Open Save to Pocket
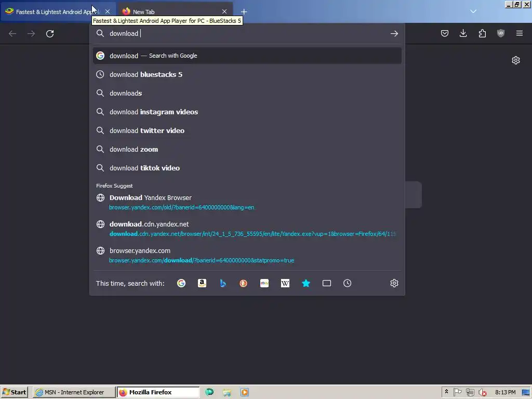Image resolution: width=532 pixels, height=399 pixels. [445, 33]
